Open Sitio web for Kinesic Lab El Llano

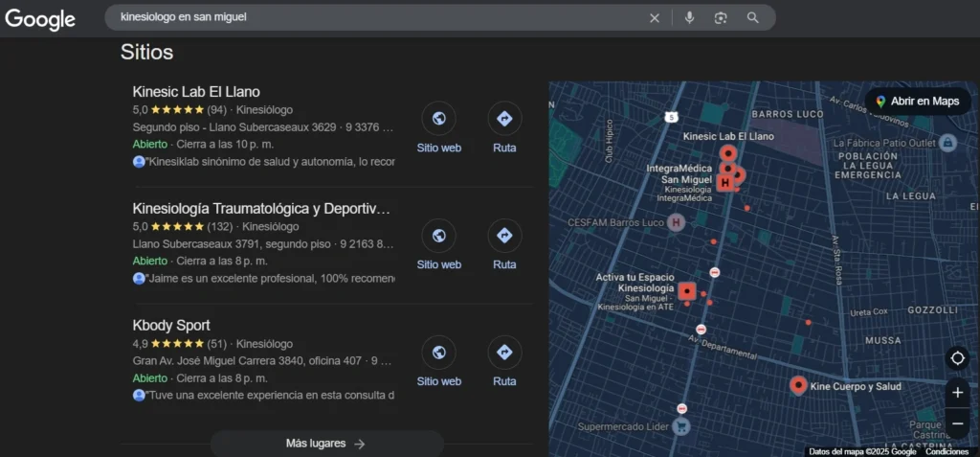(x=438, y=127)
